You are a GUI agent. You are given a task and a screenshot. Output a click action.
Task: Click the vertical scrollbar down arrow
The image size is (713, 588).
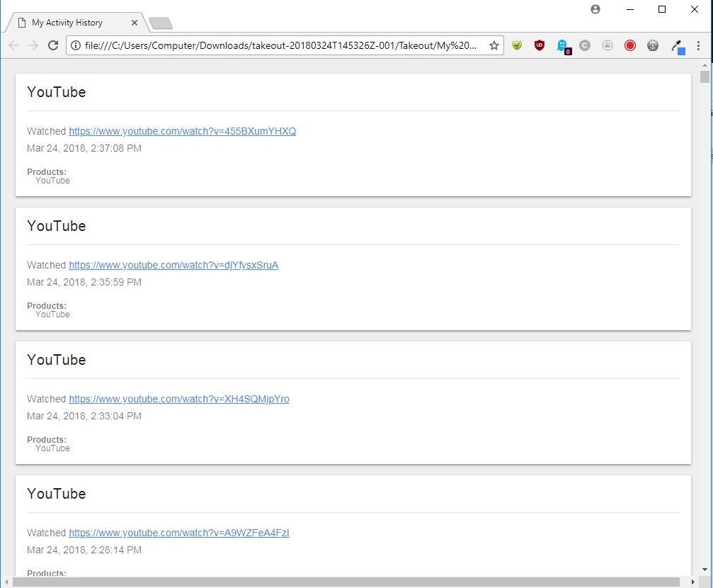(705, 570)
